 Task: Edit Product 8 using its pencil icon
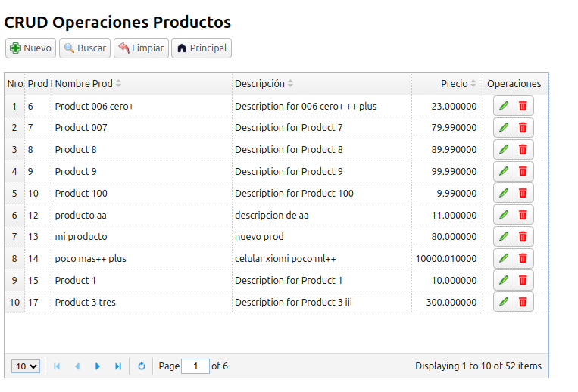(x=504, y=149)
